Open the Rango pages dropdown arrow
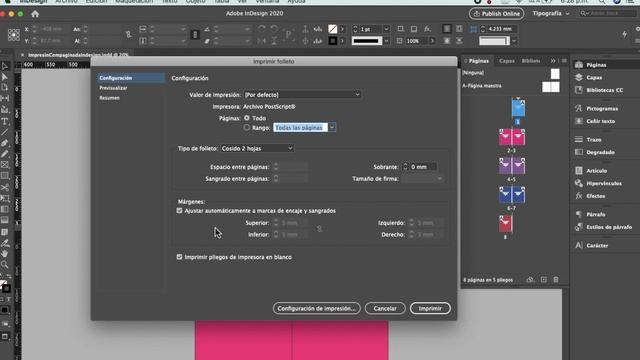 pyautogui.click(x=332, y=128)
